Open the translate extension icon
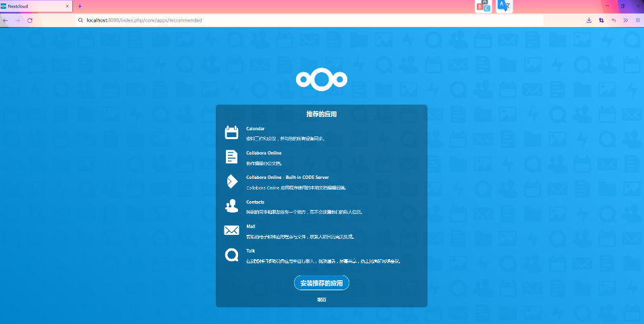644x324 pixels. point(504,6)
